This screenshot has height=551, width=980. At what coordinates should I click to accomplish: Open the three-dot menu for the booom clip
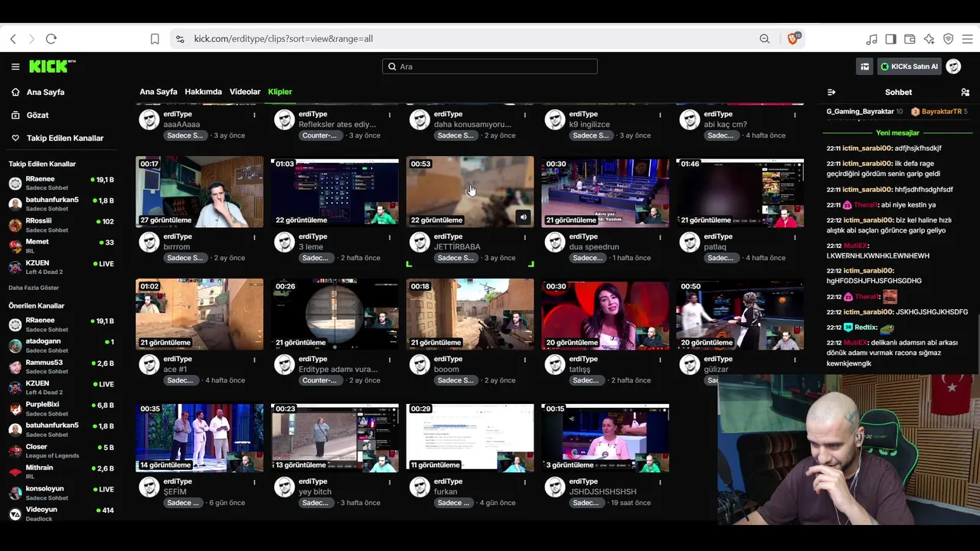524,360
